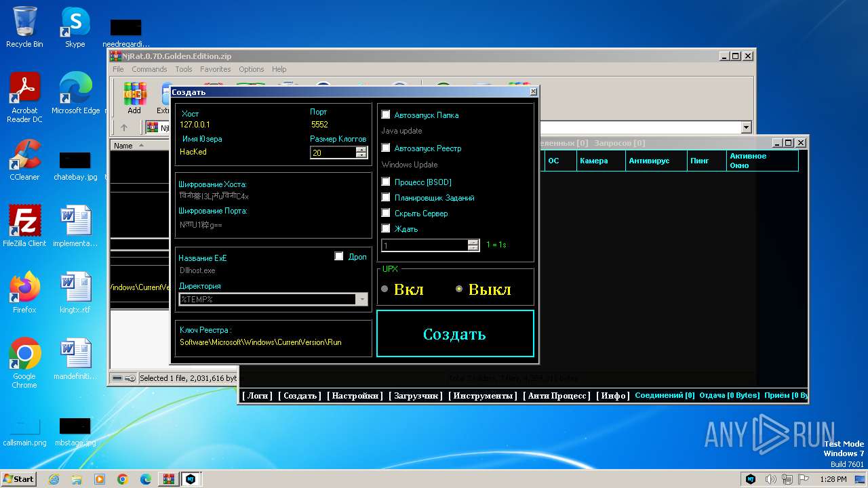Open the Директория %TEMP% dropdown

pos(362,300)
